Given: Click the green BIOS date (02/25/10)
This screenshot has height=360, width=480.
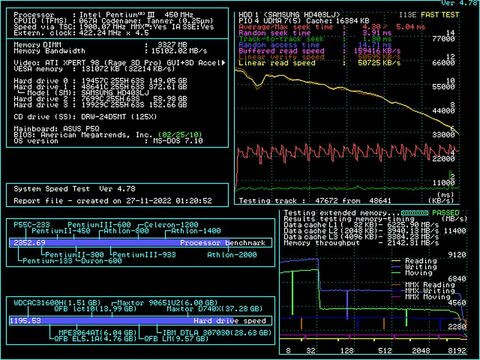Looking at the screenshot, I should click(x=180, y=135).
